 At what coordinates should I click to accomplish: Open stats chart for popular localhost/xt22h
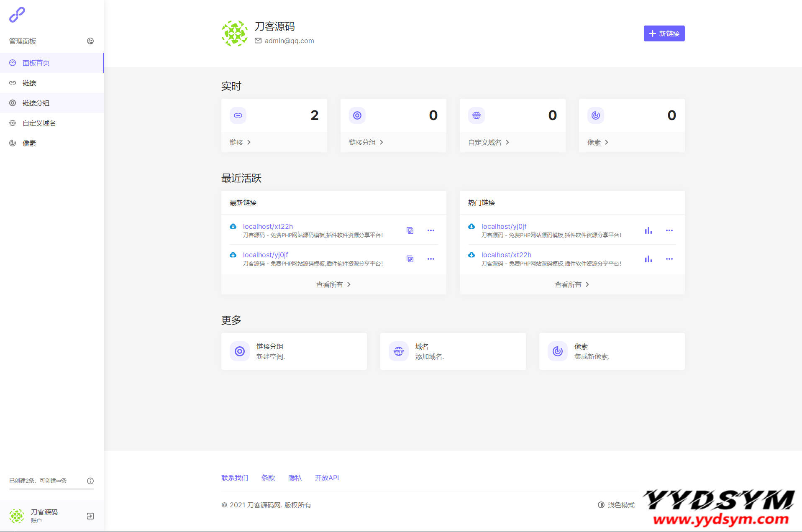[648, 259]
